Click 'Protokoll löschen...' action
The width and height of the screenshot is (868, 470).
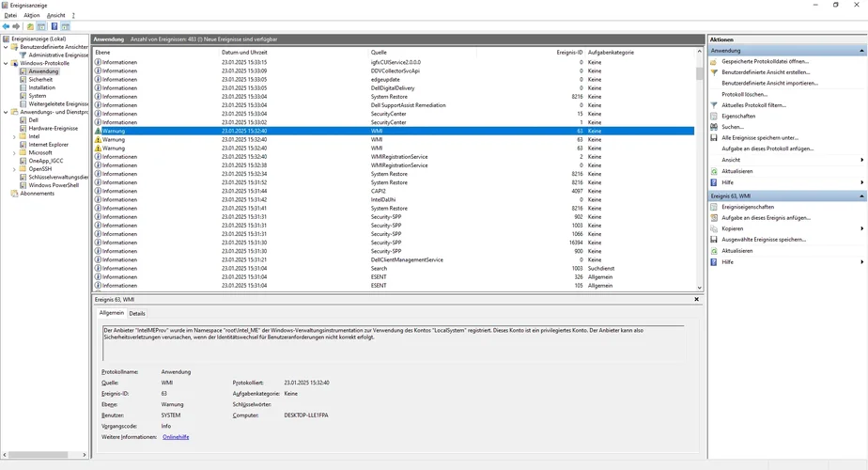744,94
